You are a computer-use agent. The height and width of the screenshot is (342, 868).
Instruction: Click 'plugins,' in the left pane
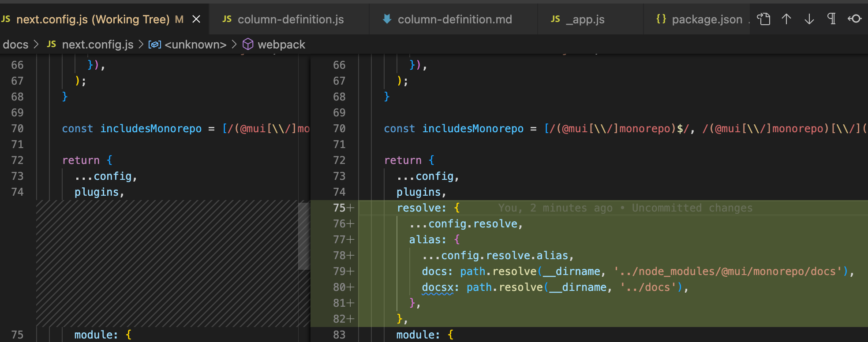99,192
